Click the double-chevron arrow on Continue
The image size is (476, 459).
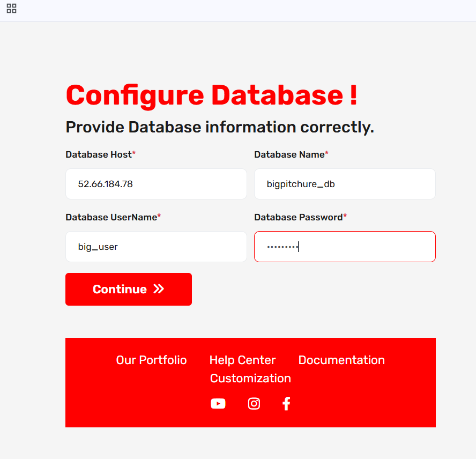click(x=159, y=289)
